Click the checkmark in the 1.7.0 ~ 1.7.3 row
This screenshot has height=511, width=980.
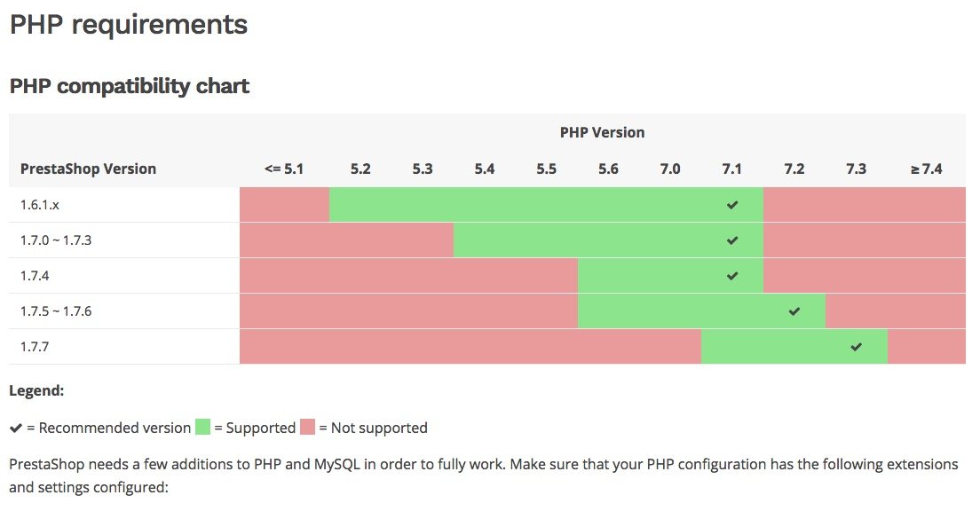point(731,240)
